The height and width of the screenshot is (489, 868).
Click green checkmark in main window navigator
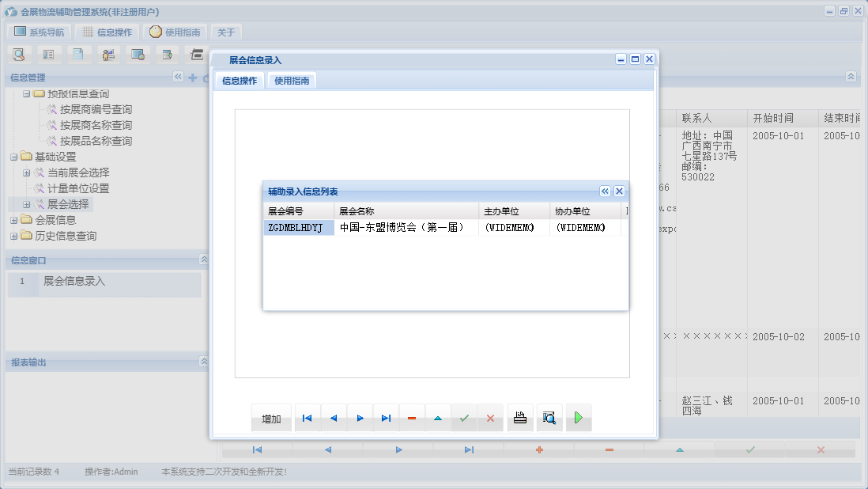tap(750, 449)
